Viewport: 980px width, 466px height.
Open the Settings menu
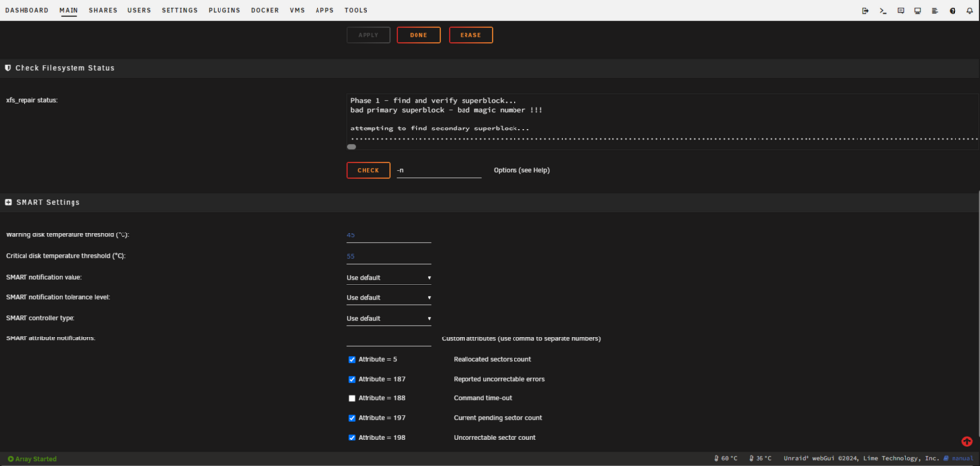pos(179,10)
